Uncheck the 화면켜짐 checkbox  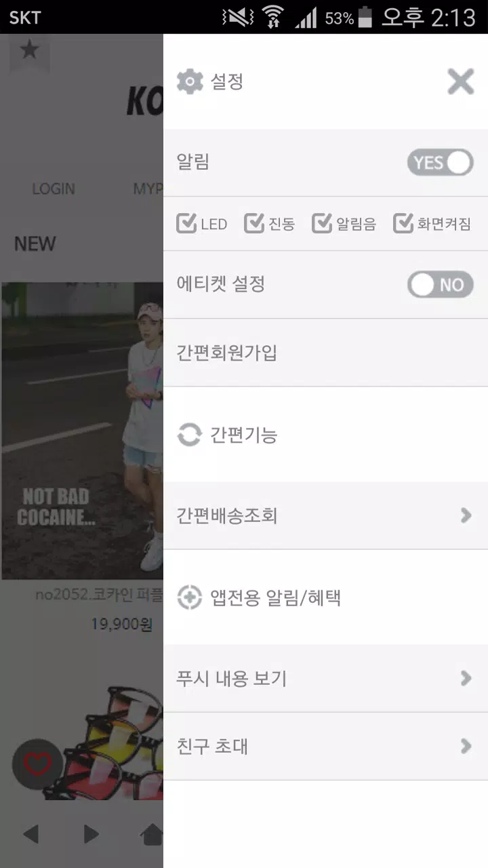pos(403,223)
